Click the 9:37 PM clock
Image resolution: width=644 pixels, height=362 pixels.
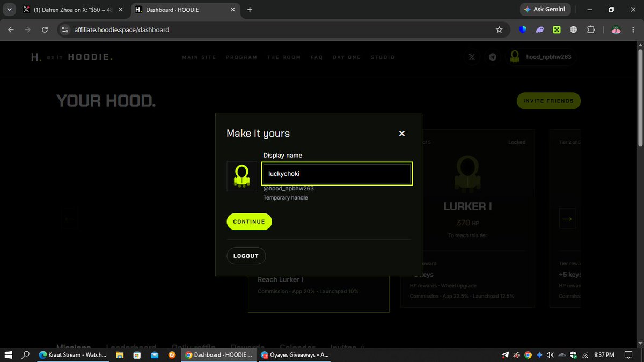pyautogui.click(x=604, y=355)
